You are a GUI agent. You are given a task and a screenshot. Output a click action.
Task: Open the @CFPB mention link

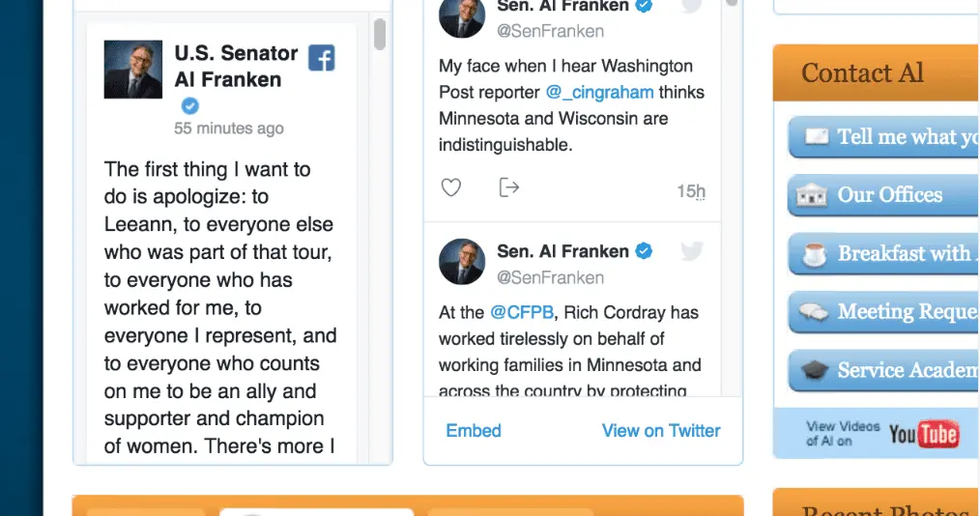coord(522,313)
